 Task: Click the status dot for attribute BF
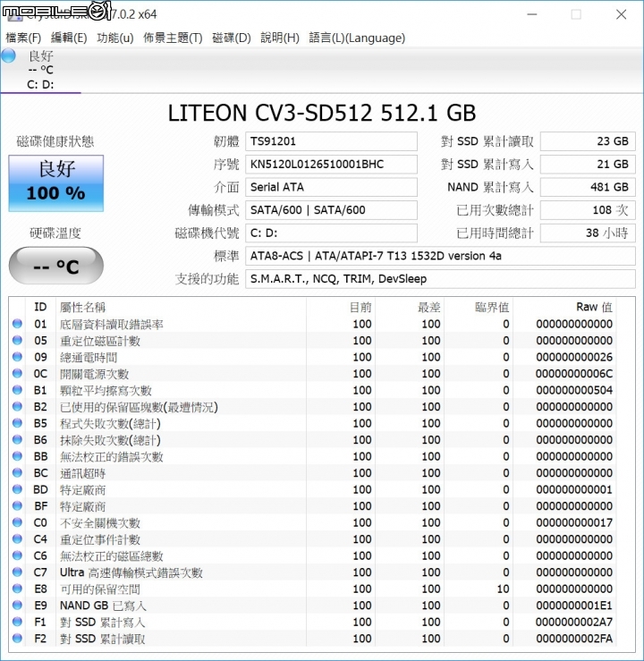pos(17,506)
